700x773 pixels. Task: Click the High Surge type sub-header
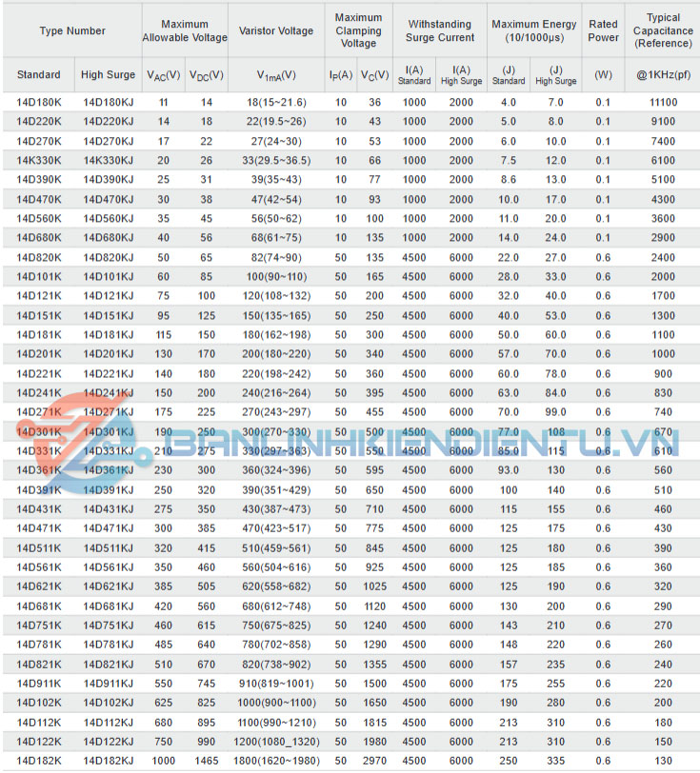(108, 75)
